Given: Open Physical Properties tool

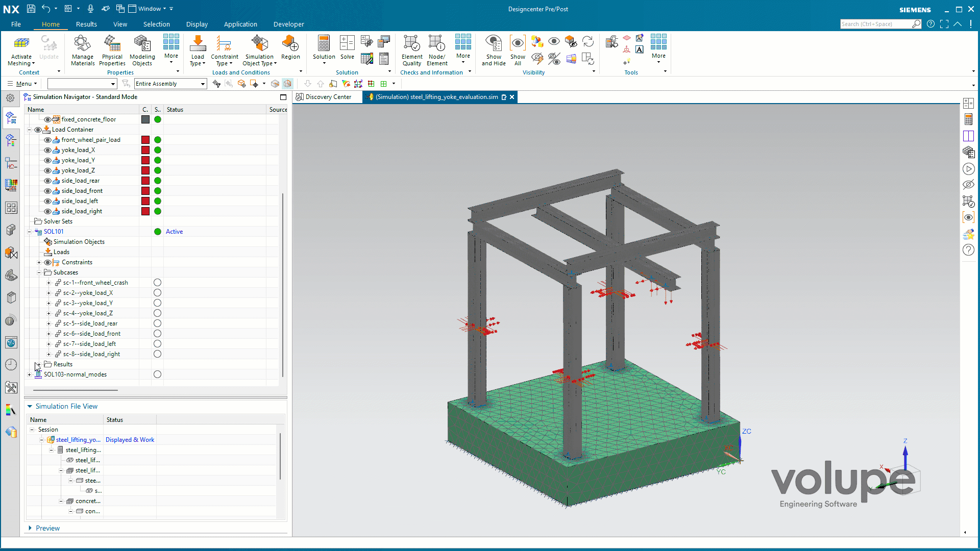Looking at the screenshot, I should point(112,50).
